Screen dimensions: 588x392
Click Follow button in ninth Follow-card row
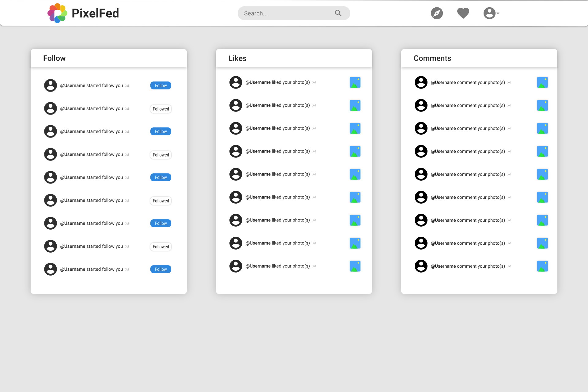161,269
